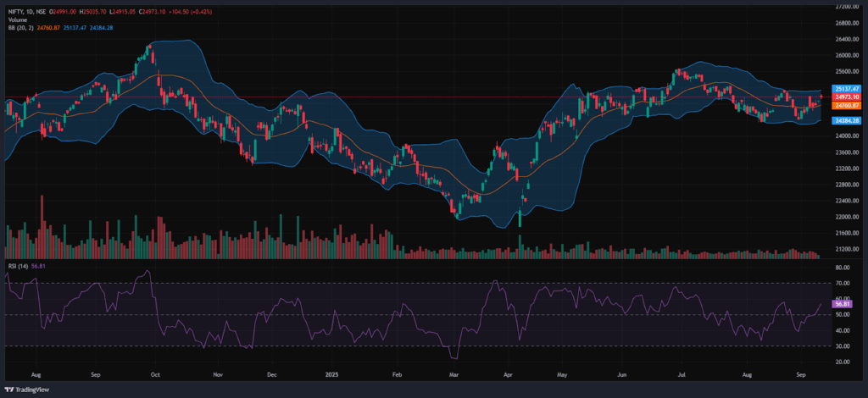Viewport: 868px width, 398px height.
Task: Click the Oct label on time axis
Action: coord(158,373)
